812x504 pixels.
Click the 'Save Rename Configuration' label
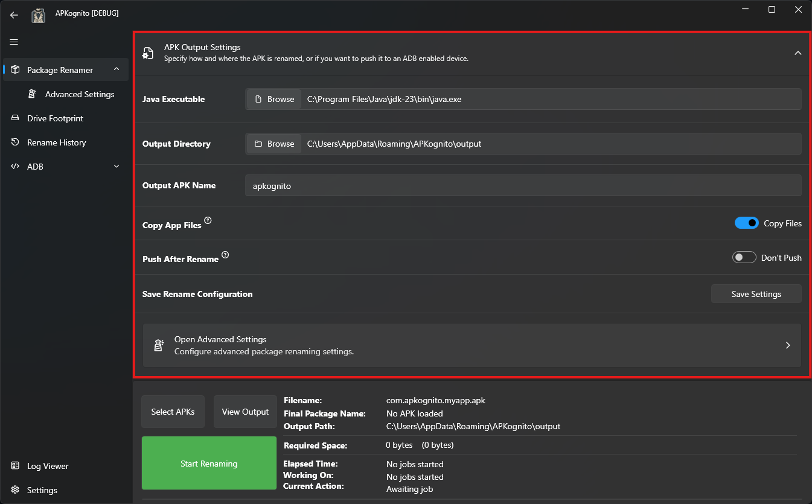click(x=197, y=294)
